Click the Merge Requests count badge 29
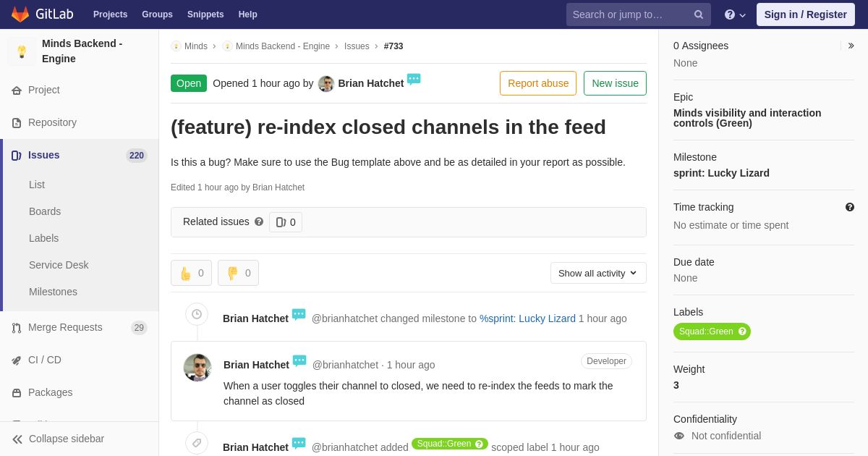 tap(139, 328)
